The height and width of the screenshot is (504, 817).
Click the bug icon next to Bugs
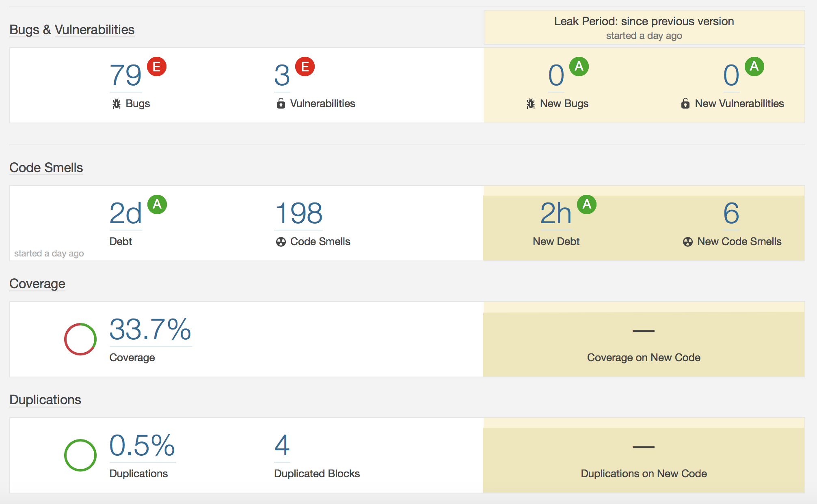point(117,103)
